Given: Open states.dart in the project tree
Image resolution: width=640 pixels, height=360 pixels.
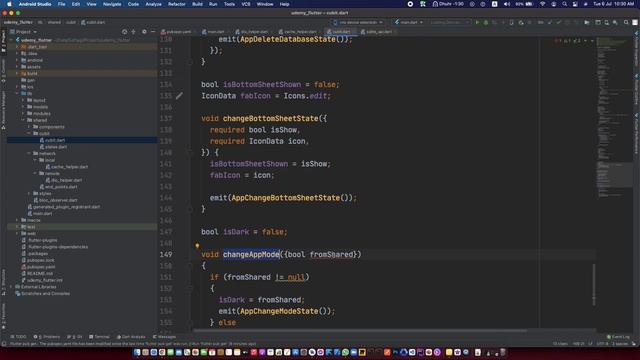Looking at the screenshot, I should 53,147.
